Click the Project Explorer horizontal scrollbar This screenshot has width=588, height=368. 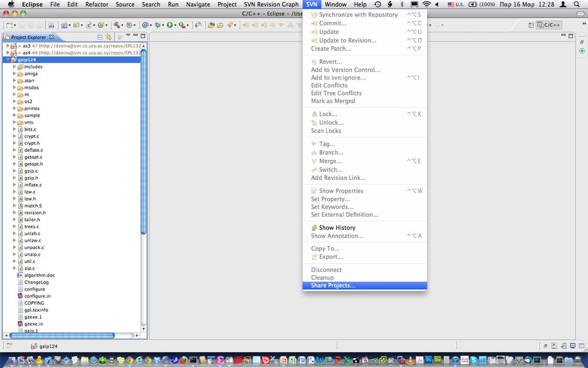point(62,335)
